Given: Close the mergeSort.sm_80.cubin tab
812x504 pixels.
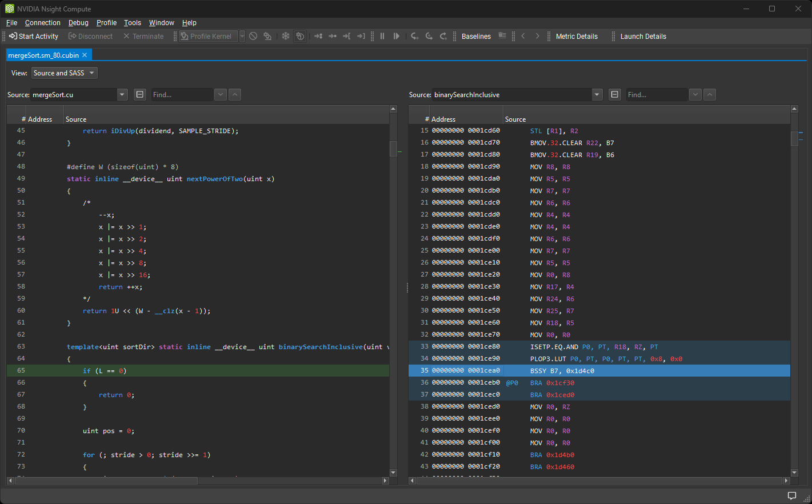Looking at the screenshot, I should [x=85, y=55].
